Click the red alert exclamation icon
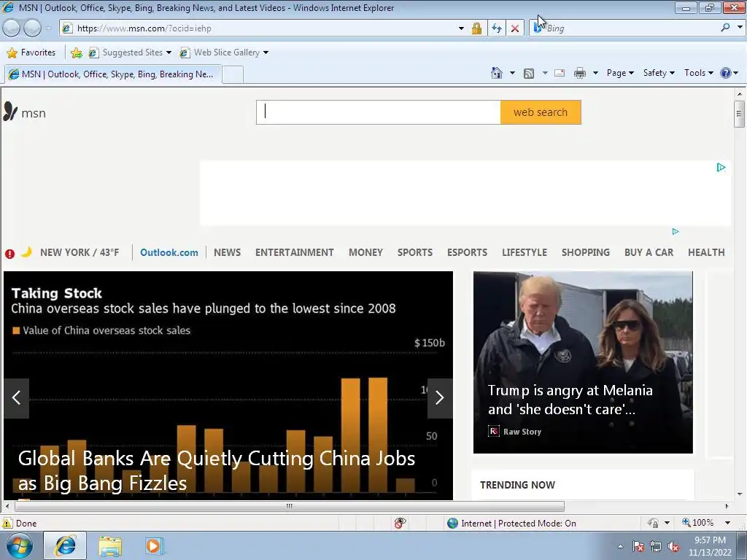Image resolution: width=747 pixels, height=560 pixels. pos(9,254)
